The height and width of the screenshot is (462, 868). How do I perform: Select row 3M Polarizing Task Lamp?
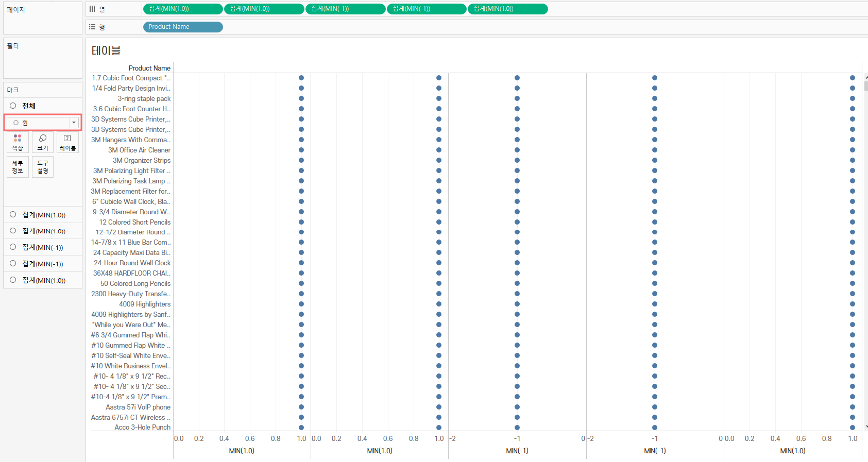131,181
